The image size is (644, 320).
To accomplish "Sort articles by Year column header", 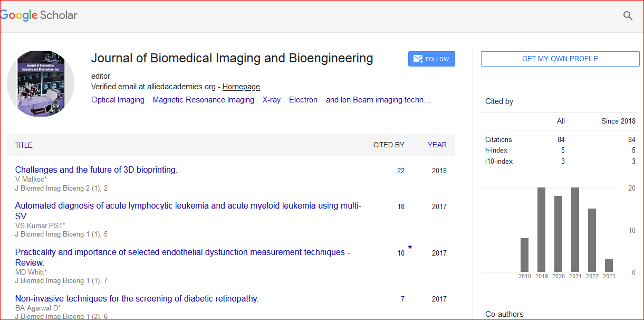I will pyautogui.click(x=437, y=145).
